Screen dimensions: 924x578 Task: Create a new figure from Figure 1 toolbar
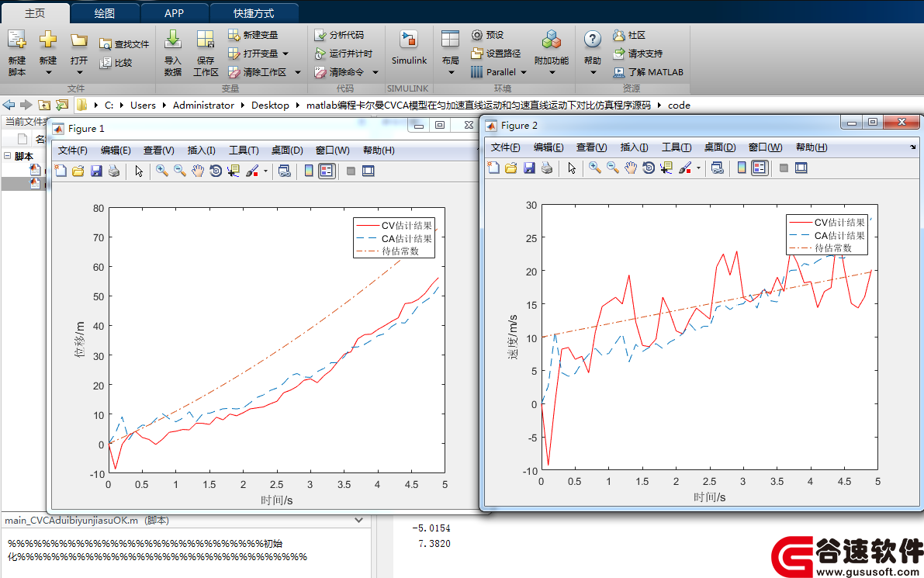coord(61,171)
